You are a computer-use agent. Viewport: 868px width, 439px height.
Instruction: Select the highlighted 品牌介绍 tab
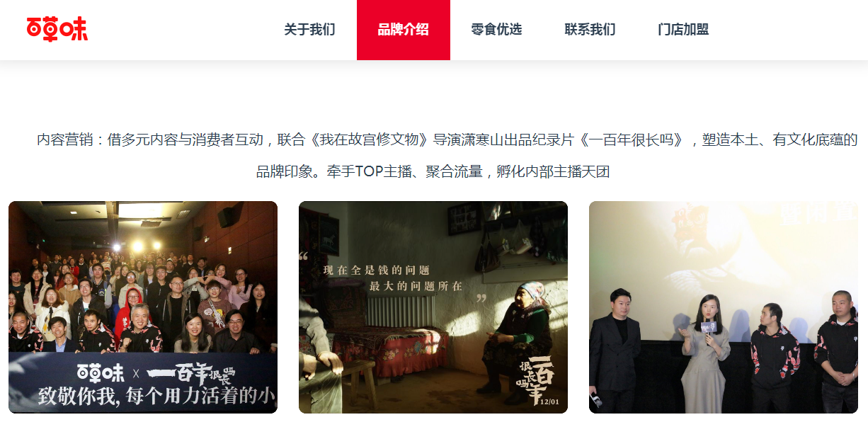pos(404,30)
